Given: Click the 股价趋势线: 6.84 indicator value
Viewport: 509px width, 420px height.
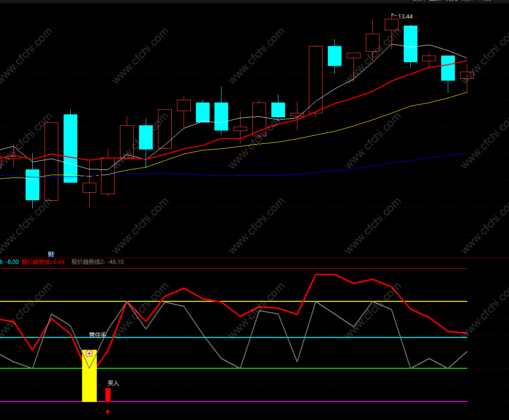Looking at the screenshot, I should click(x=43, y=262).
